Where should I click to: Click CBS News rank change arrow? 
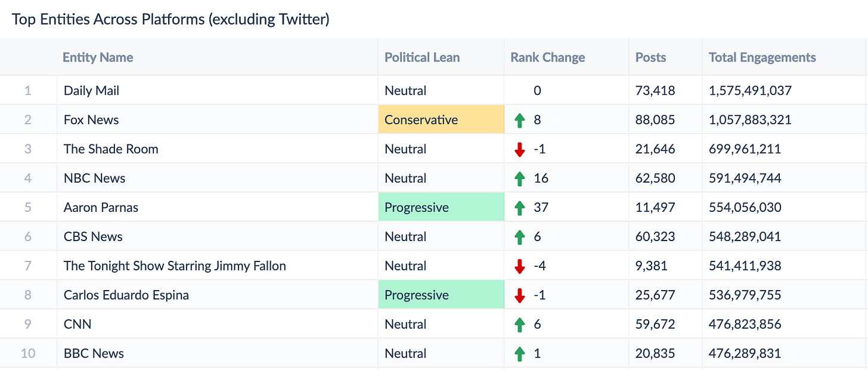(519, 237)
